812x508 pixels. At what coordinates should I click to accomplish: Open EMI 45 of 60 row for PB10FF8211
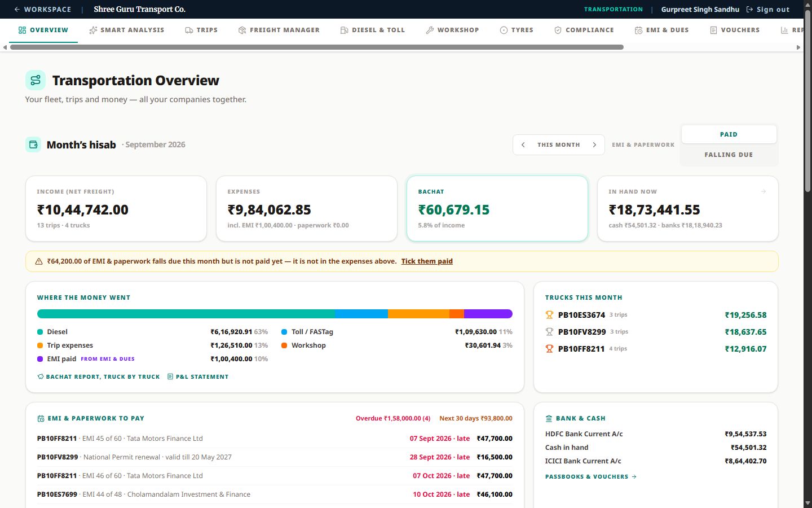[x=275, y=439]
